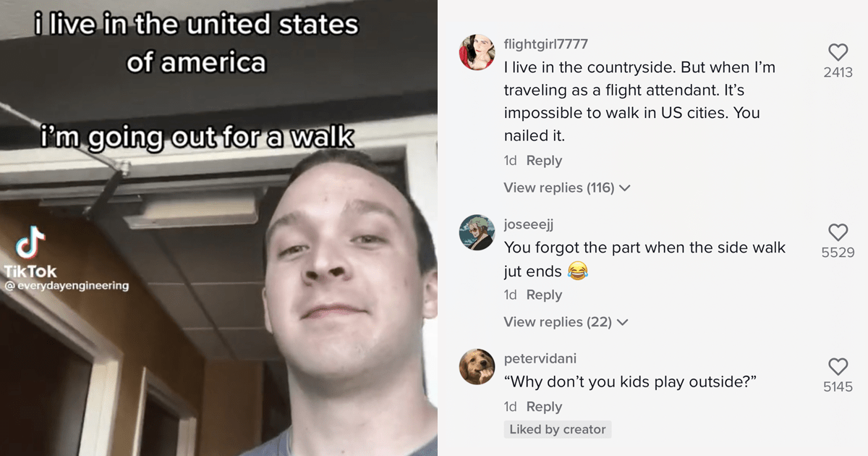This screenshot has width=868, height=456.
Task: Open flightgirl7777's profile picture
Action: [x=477, y=52]
